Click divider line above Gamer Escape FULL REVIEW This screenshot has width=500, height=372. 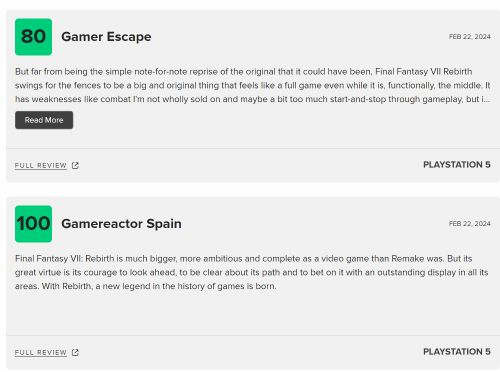(253, 148)
